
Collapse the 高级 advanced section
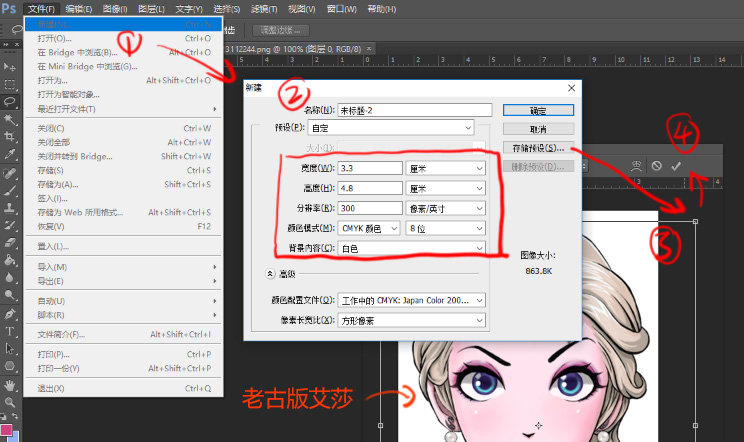(x=270, y=272)
